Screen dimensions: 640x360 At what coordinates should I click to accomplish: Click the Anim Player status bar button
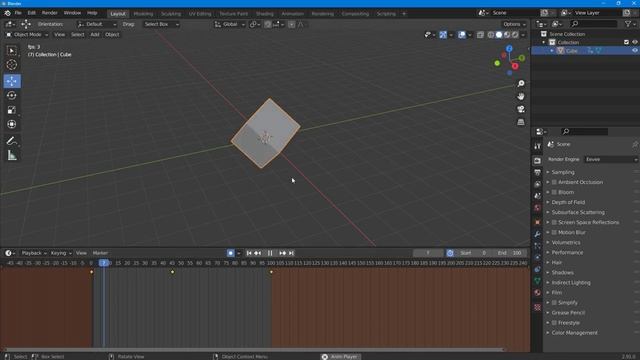tap(340, 357)
